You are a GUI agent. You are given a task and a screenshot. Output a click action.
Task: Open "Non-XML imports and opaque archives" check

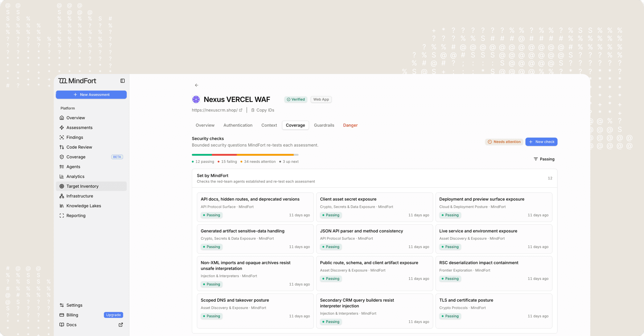pyautogui.click(x=255, y=273)
